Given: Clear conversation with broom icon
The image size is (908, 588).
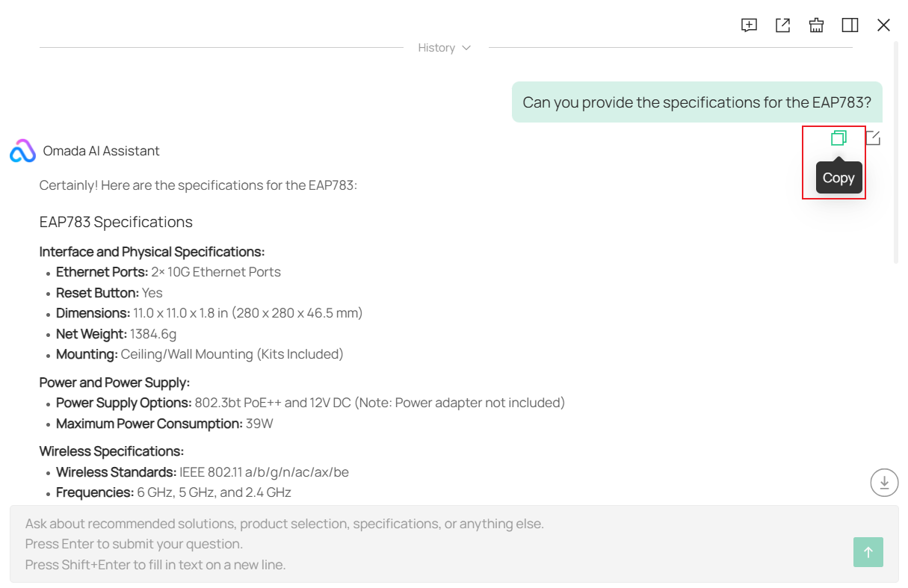Looking at the screenshot, I should (816, 25).
